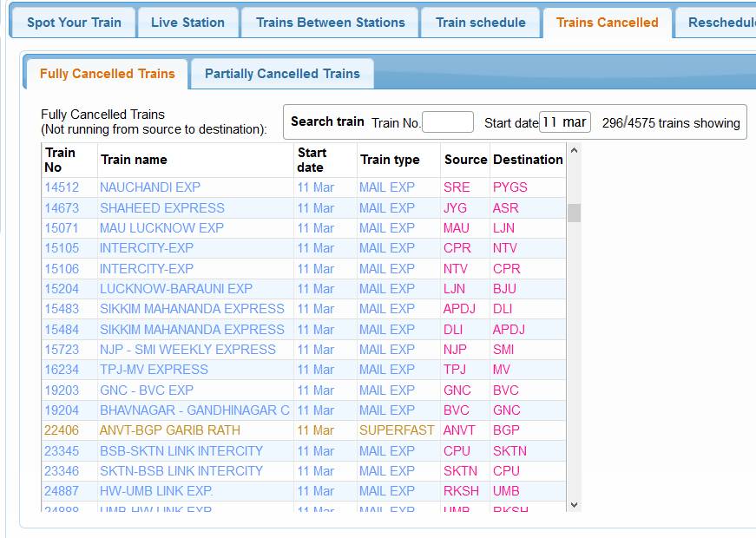
Task: Switch to Partially Cancelled Trains sub-tab
Action: (x=282, y=74)
